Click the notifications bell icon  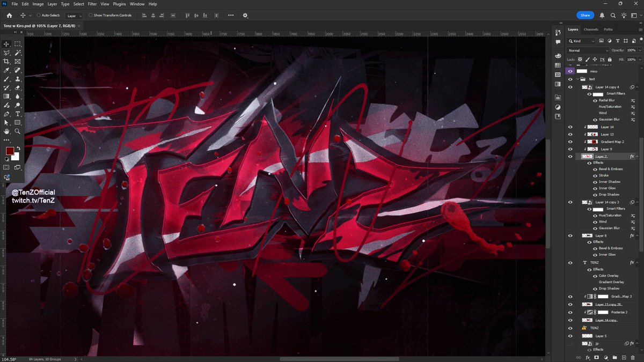tap(602, 16)
